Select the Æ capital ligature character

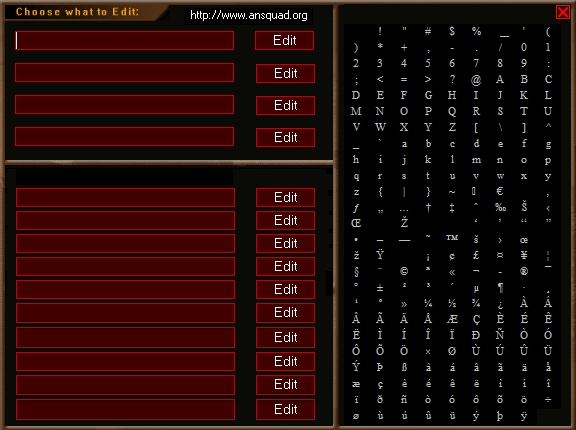pos(452,319)
